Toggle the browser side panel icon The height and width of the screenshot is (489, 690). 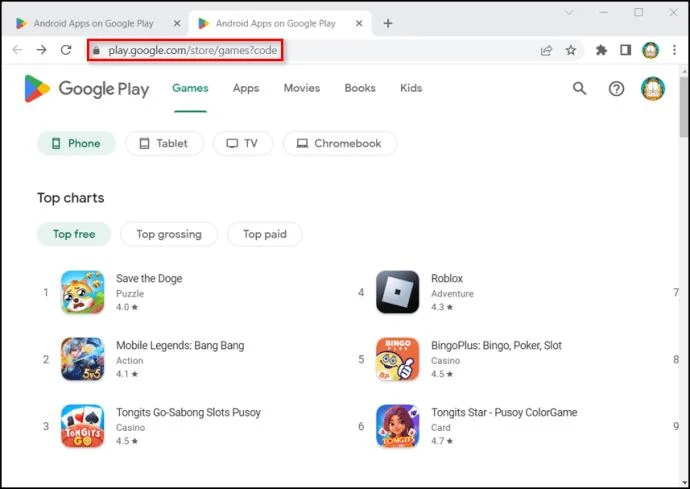pyautogui.click(x=625, y=51)
